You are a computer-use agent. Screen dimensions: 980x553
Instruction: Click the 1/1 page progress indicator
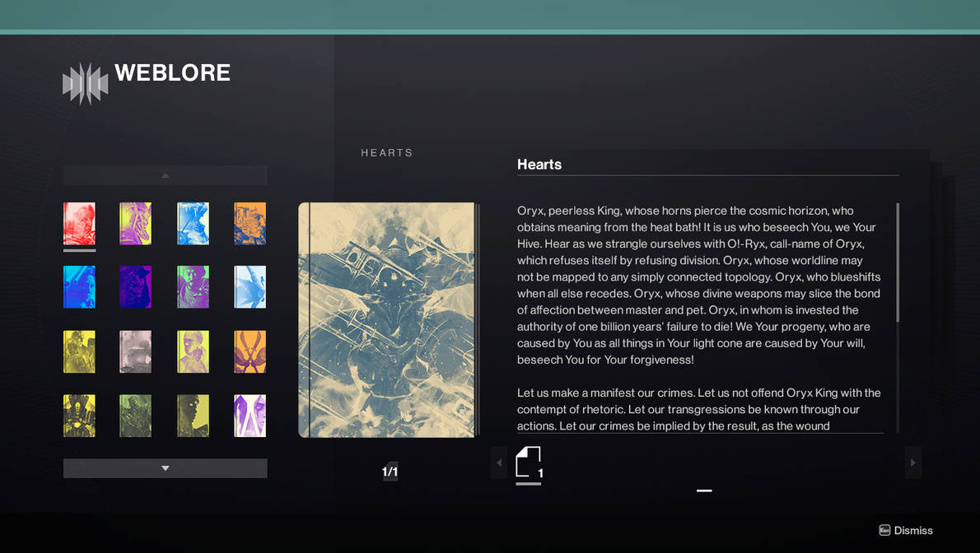[x=390, y=472]
